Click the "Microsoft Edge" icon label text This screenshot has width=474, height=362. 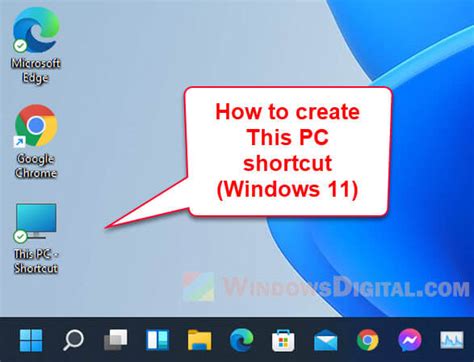[36, 70]
